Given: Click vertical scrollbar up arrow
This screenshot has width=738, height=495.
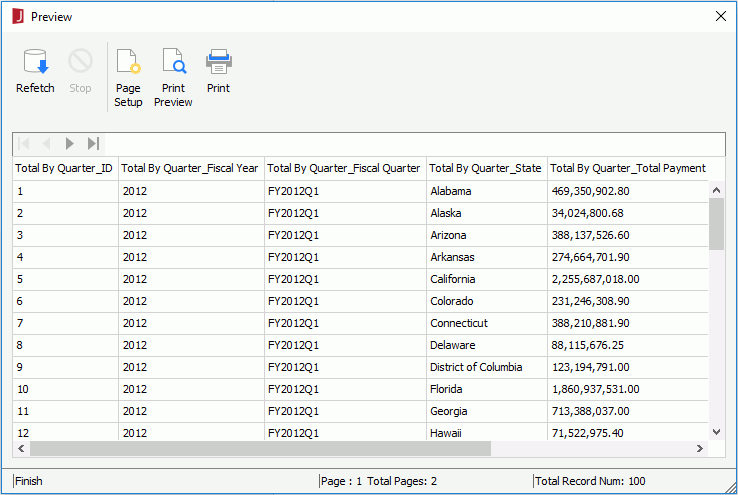Looking at the screenshot, I should tap(716, 190).
